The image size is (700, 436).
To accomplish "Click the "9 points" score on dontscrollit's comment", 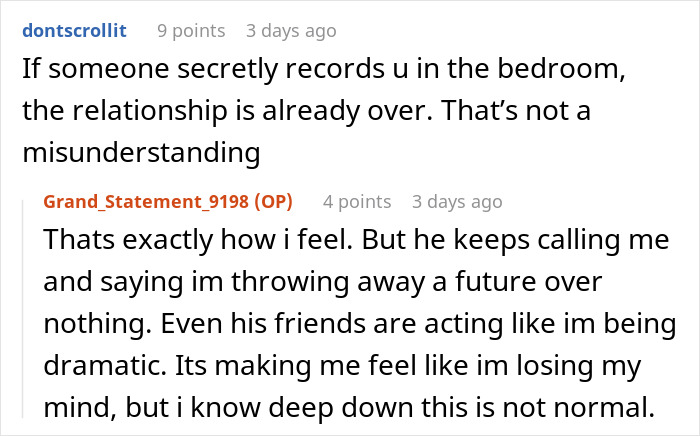I will coord(191,31).
